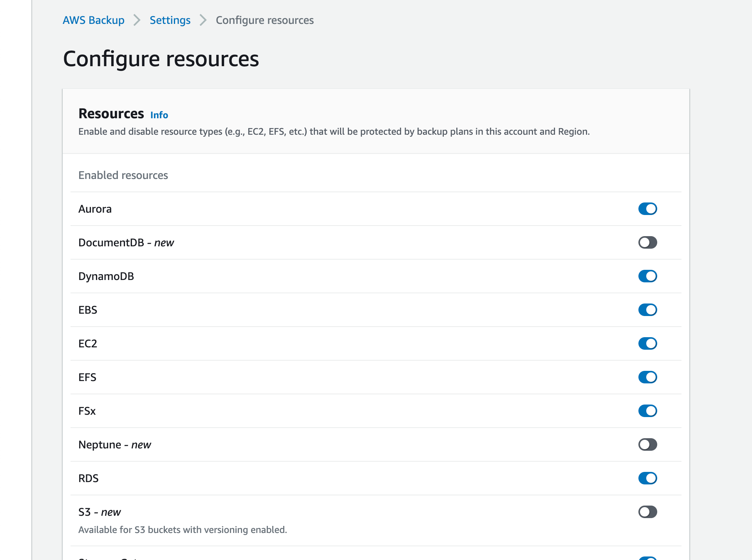
Task: Click the Neptune - new row label
Action: click(115, 444)
